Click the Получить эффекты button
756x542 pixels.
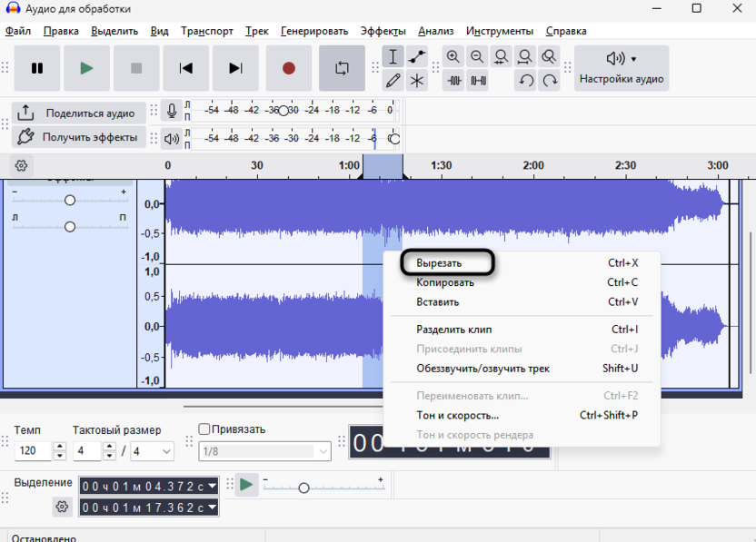(x=75, y=138)
